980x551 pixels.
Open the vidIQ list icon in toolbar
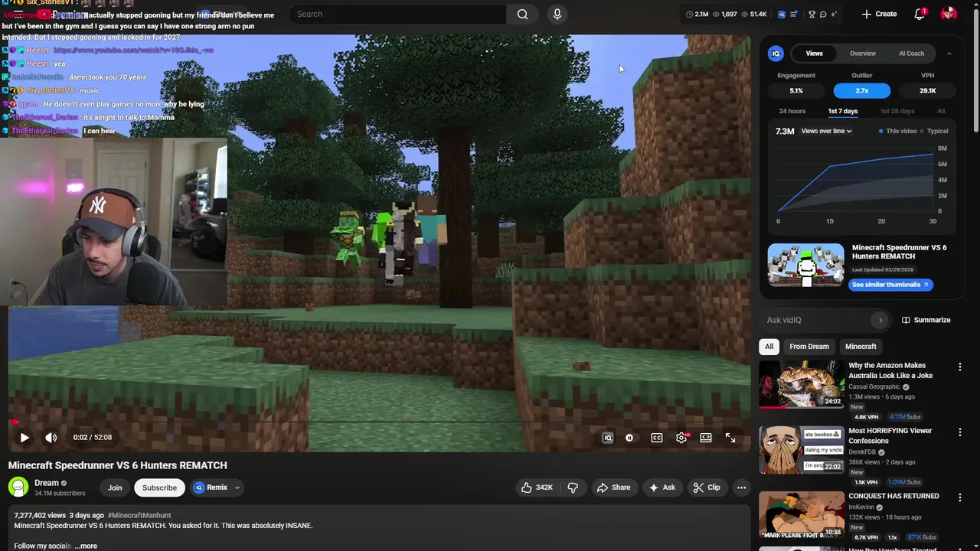[794, 14]
